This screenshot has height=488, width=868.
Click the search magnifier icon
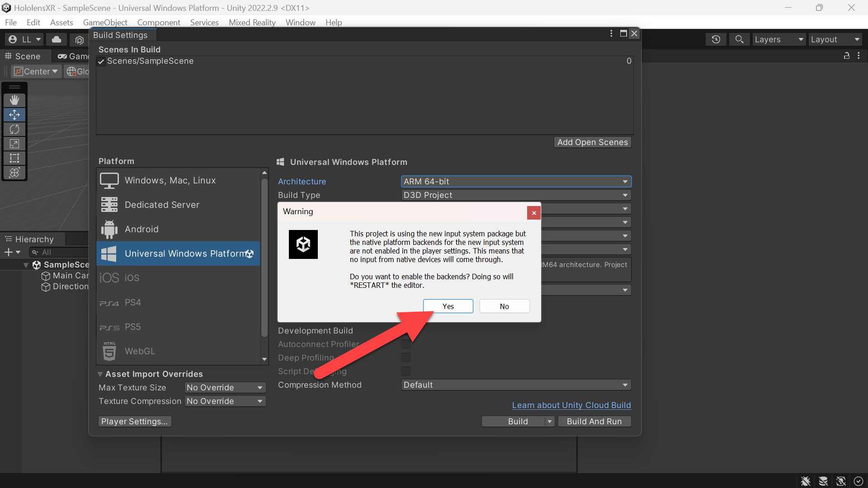coord(739,40)
